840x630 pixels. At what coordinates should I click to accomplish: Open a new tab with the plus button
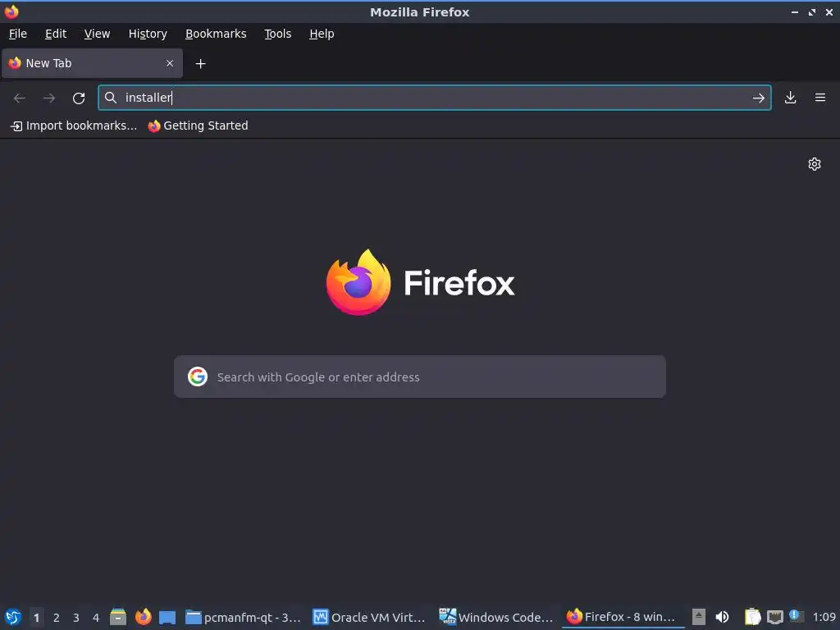pos(200,64)
